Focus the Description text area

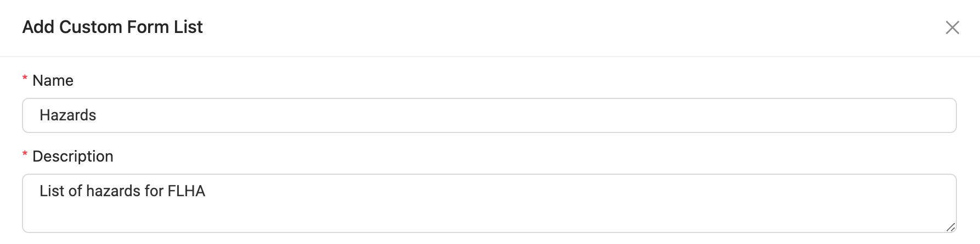[x=488, y=203]
